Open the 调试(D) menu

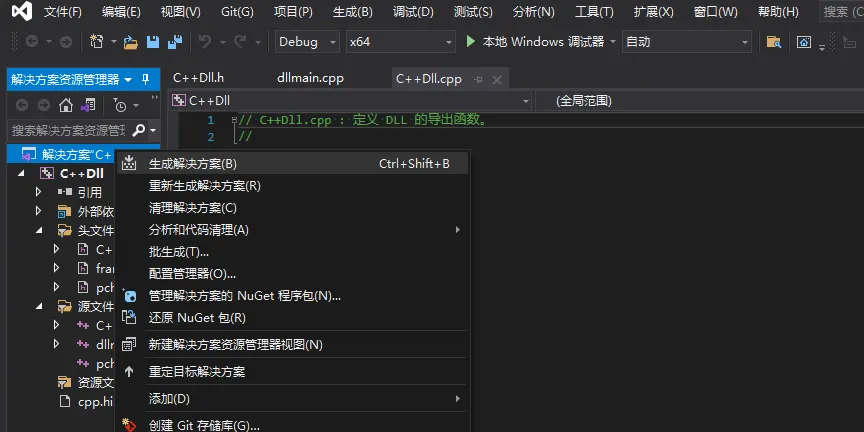click(x=413, y=12)
